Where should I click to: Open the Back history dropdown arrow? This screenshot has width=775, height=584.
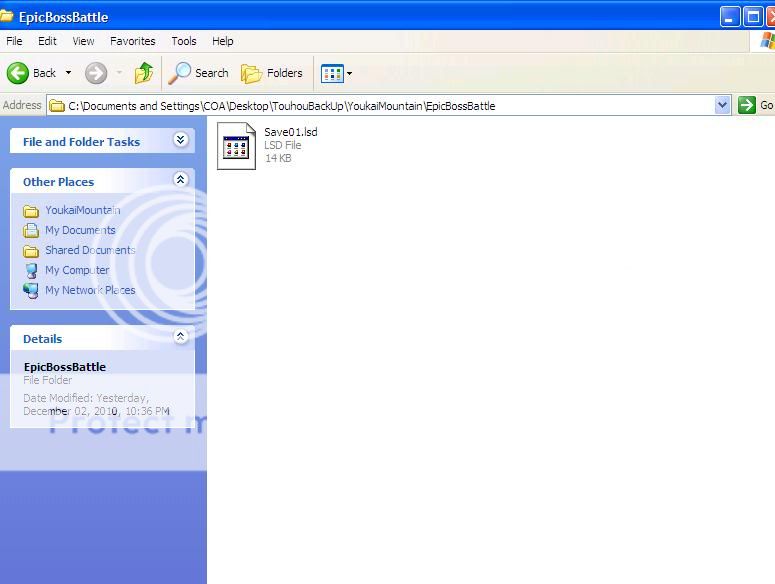click(x=69, y=73)
